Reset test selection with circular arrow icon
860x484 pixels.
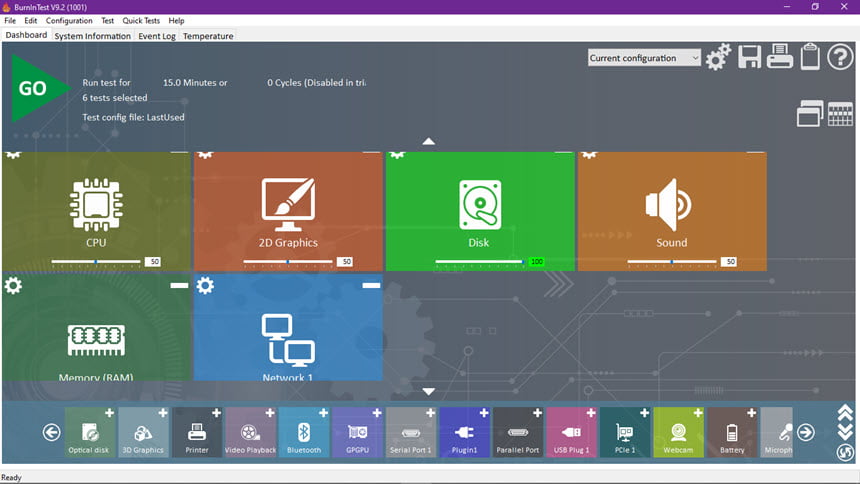click(845, 452)
